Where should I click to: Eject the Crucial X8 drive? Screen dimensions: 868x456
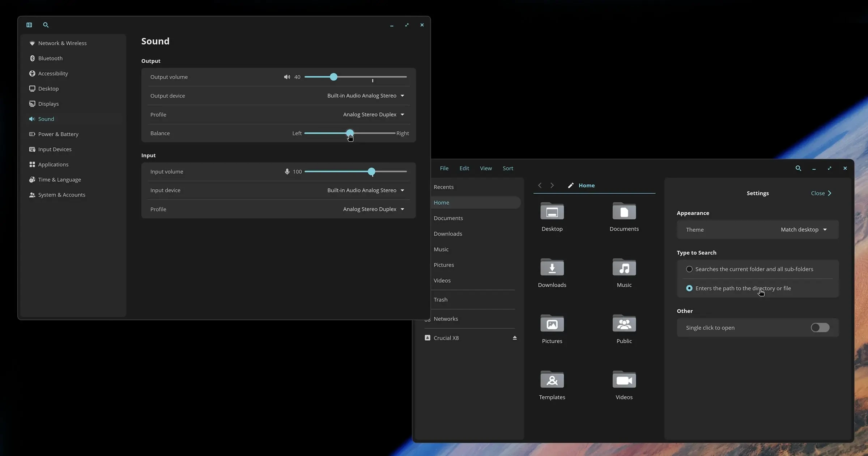514,338
